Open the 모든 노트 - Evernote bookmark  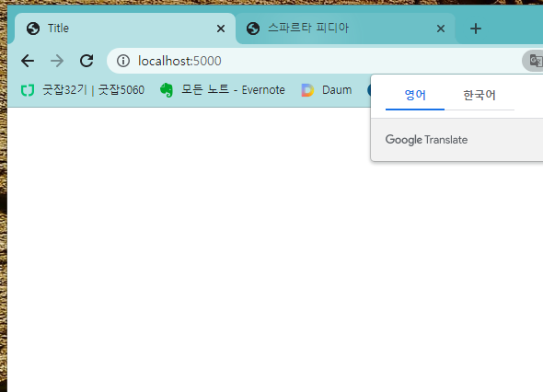pos(223,90)
